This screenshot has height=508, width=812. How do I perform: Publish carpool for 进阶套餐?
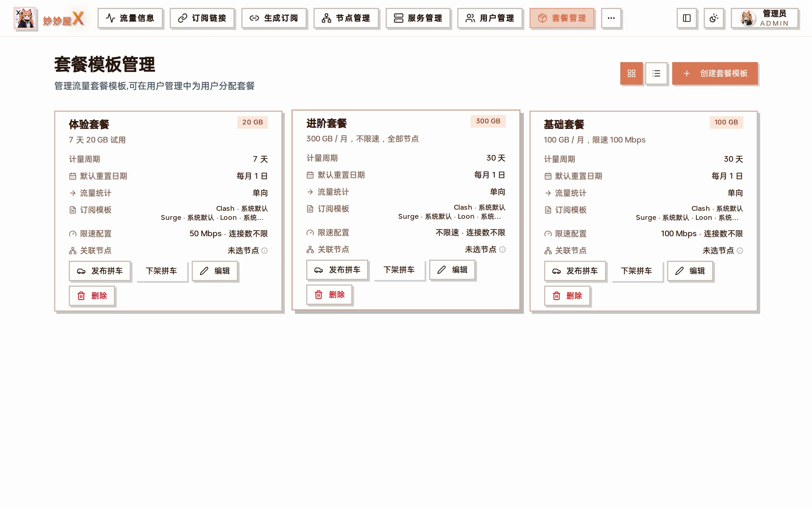pos(337,270)
